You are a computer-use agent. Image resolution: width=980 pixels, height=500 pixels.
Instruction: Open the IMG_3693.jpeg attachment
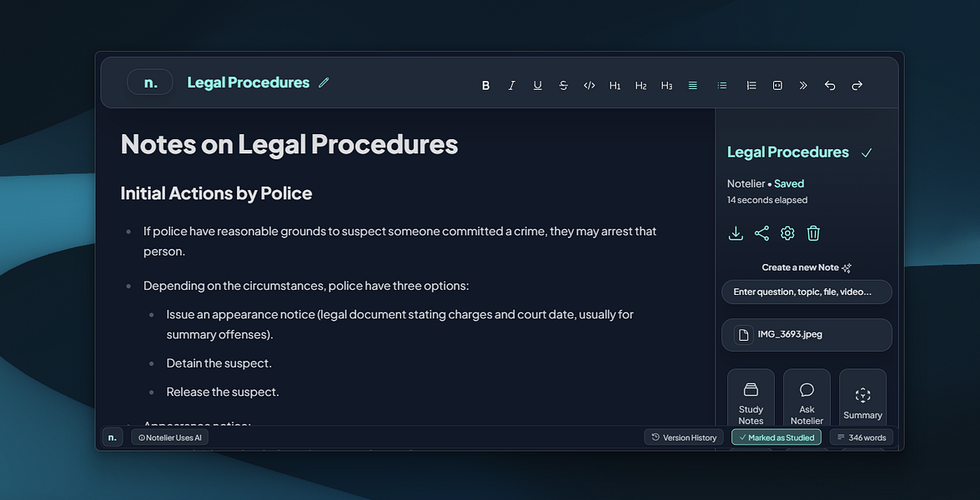[807, 334]
